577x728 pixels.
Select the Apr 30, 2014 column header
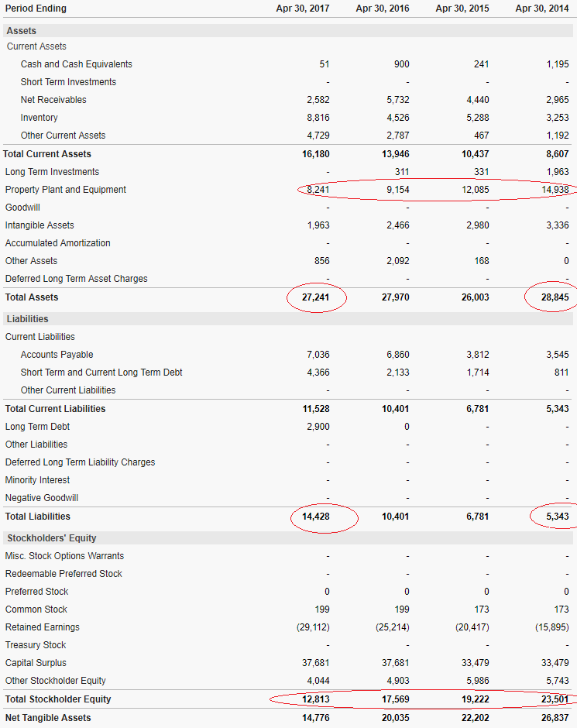coord(541,9)
